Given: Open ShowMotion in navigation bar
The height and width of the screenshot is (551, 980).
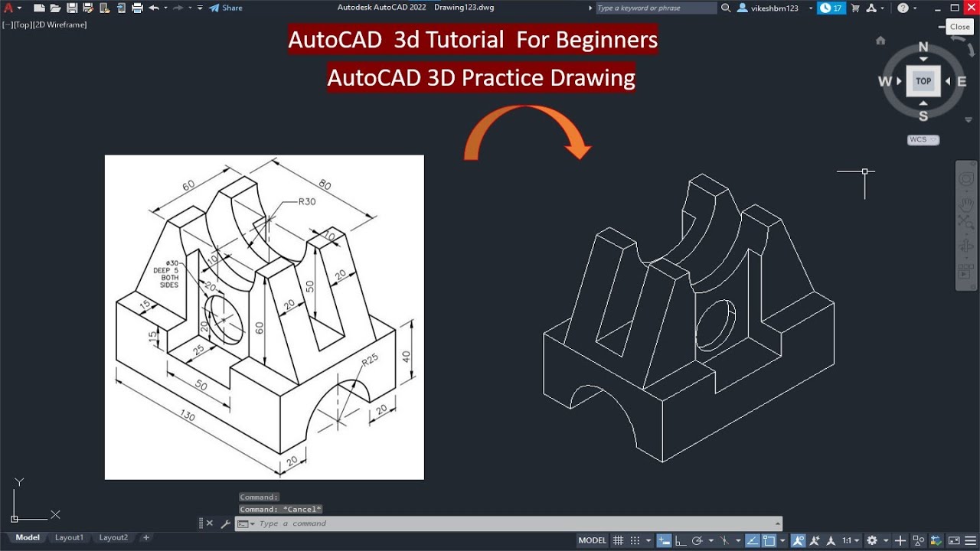Looking at the screenshot, I should pyautogui.click(x=965, y=271).
